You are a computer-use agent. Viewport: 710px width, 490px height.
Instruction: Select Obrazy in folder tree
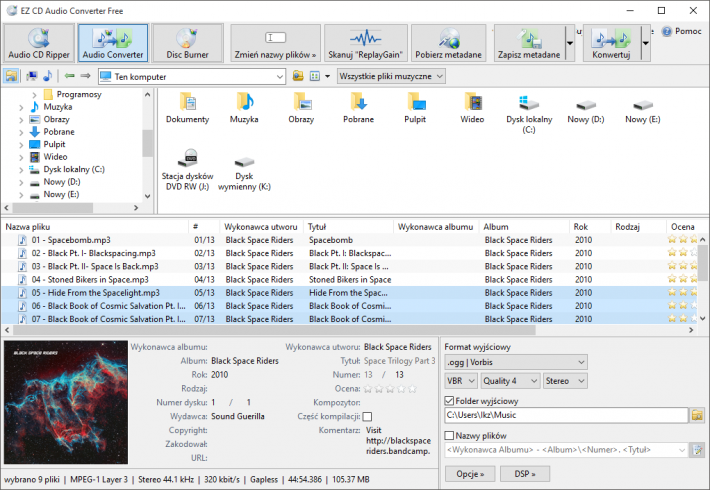(x=56, y=120)
